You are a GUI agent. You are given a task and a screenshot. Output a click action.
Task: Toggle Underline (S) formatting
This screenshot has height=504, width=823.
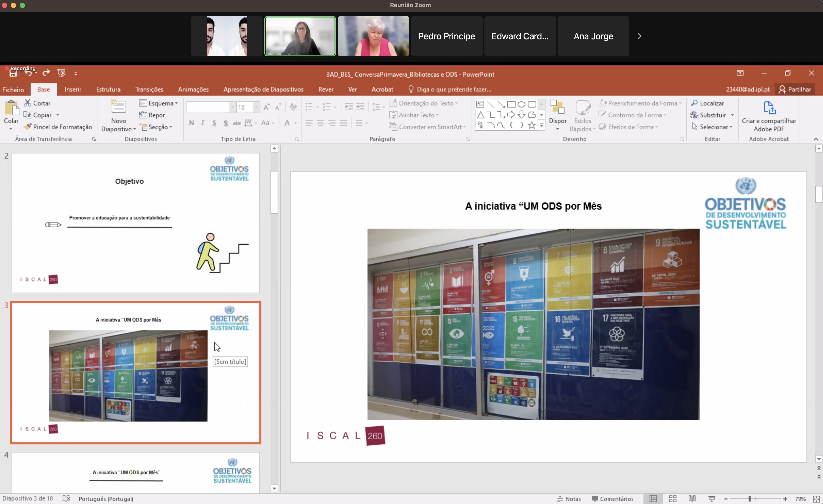(214, 123)
